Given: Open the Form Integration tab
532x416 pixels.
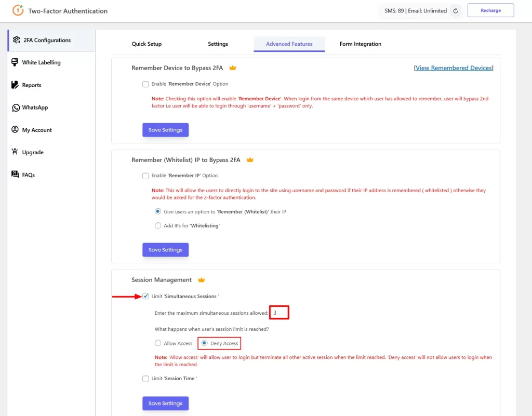Looking at the screenshot, I should click(x=360, y=44).
